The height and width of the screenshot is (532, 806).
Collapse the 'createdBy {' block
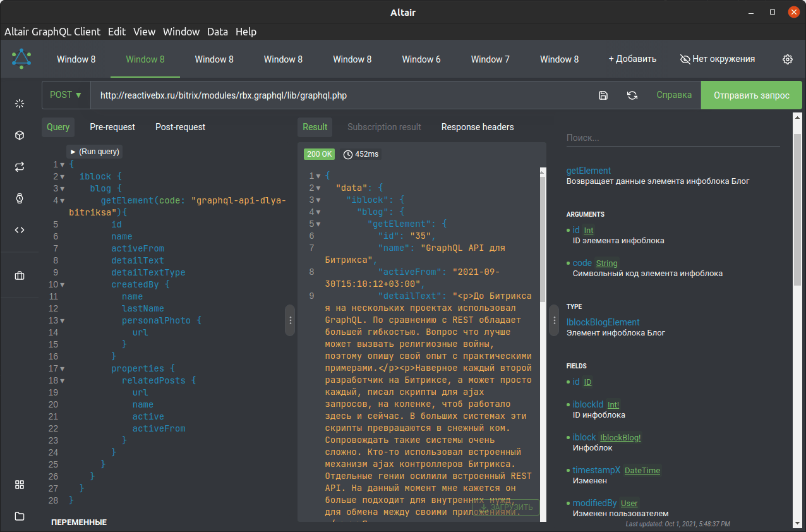tap(63, 285)
